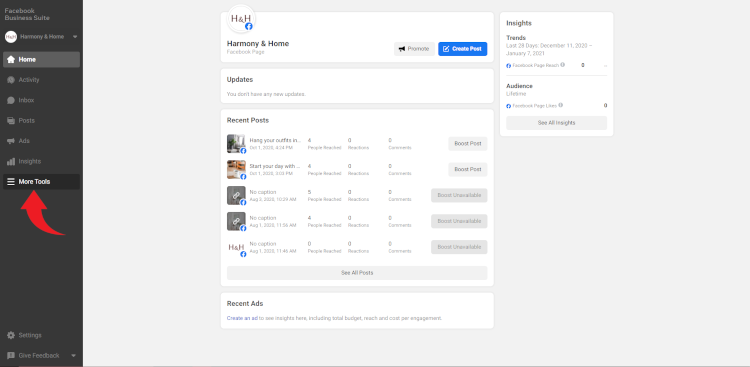Open Settings in the sidebar
Image resolution: width=750 pixels, height=367 pixels.
click(41, 335)
